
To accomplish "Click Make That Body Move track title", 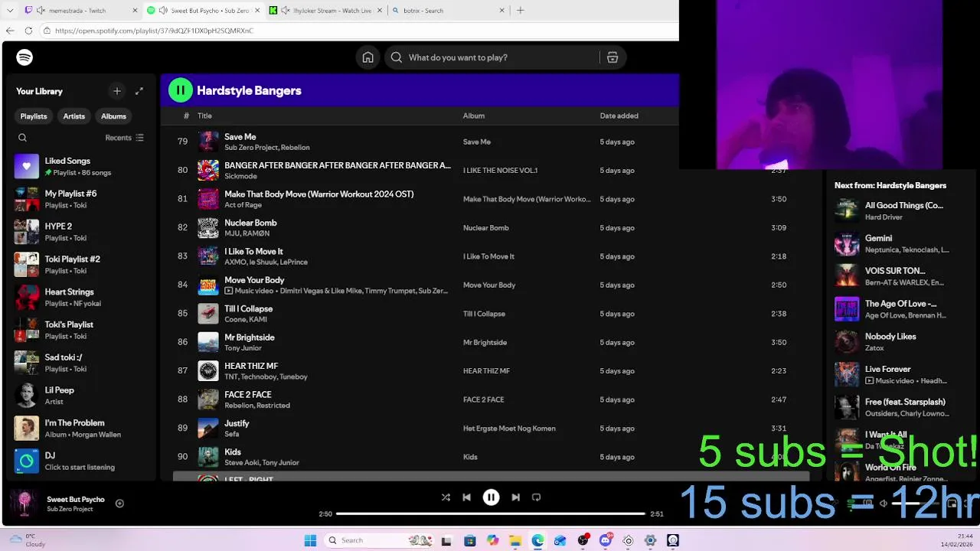I will click(x=318, y=194).
